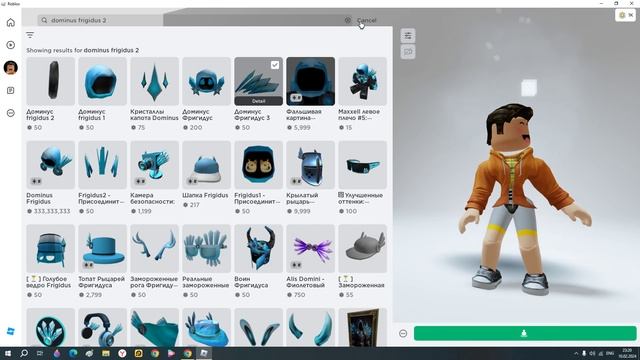
Task: Clear search with the X icon
Action: tap(348, 20)
